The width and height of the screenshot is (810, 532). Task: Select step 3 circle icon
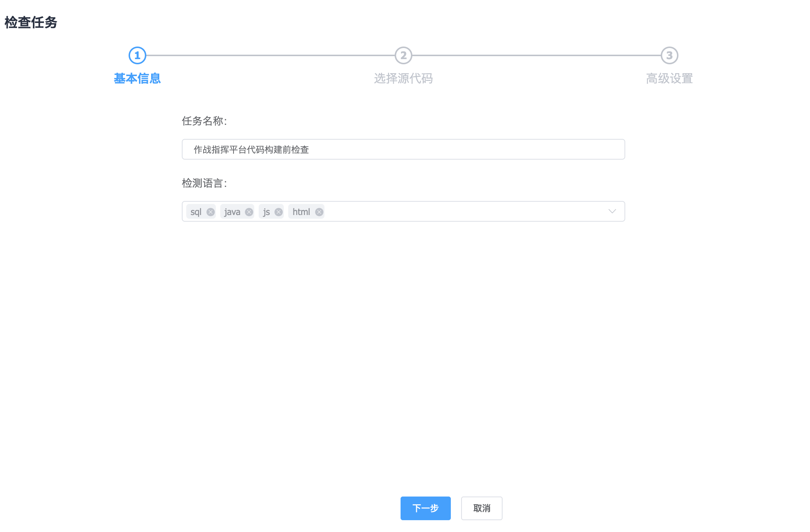tap(670, 55)
